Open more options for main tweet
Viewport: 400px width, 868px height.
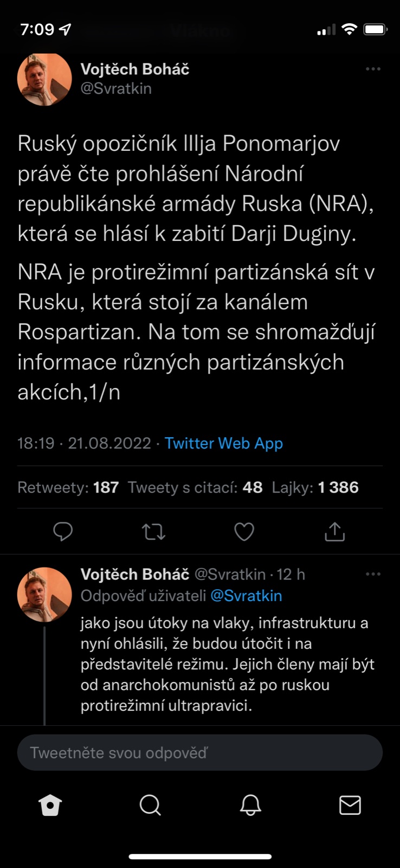pos(373,69)
